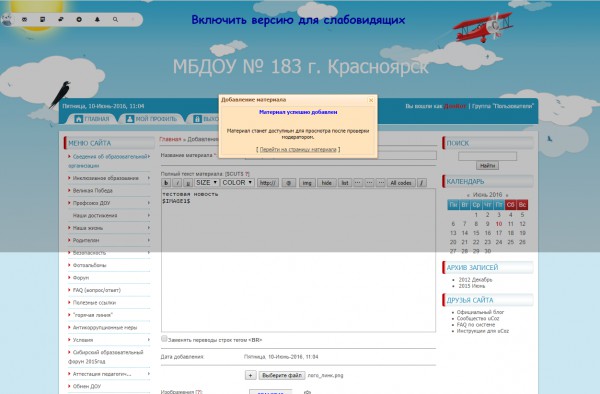Image resolution: width=600 pixels, height=394 pixels.
Task: Select date 10 in the calendar
Action: click(x=499, y=224)
